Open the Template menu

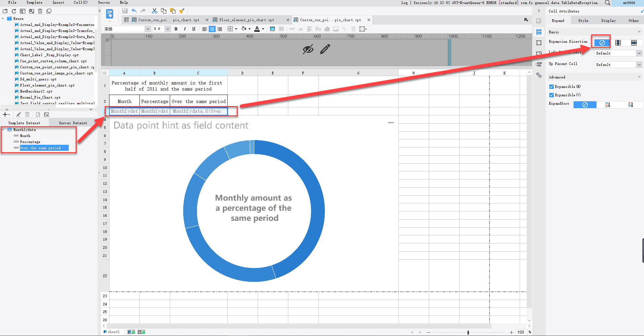coord(34,2)
